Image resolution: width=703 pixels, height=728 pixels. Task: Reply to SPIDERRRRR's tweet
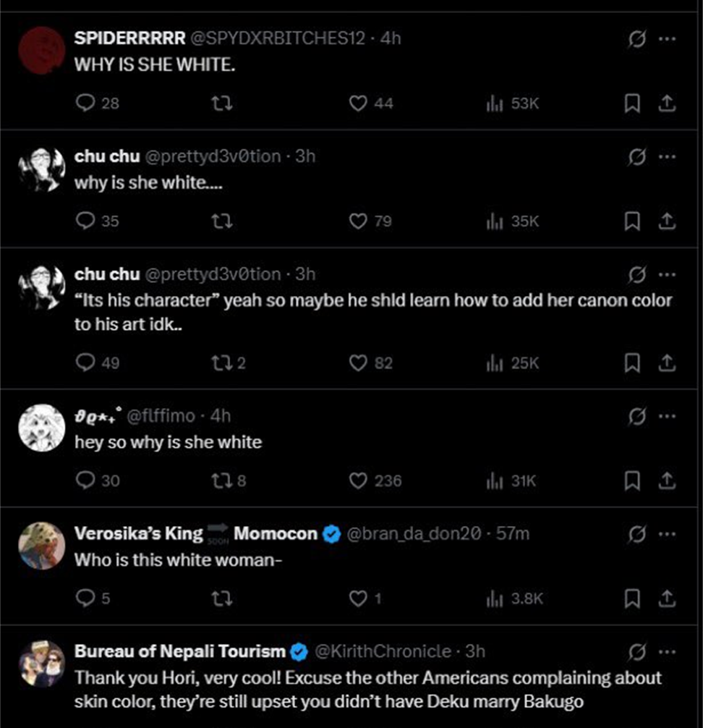pos(85,103)
